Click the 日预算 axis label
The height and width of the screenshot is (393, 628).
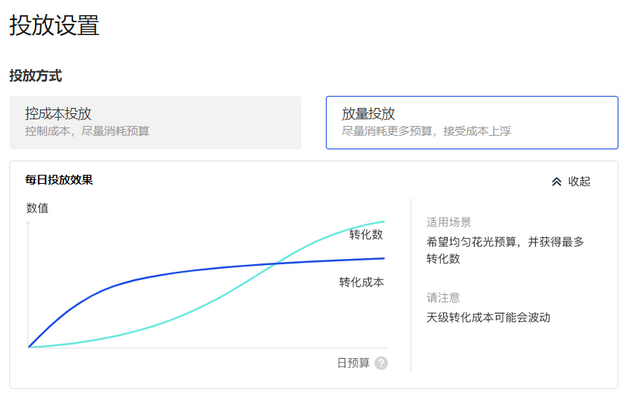click(353, 363)
